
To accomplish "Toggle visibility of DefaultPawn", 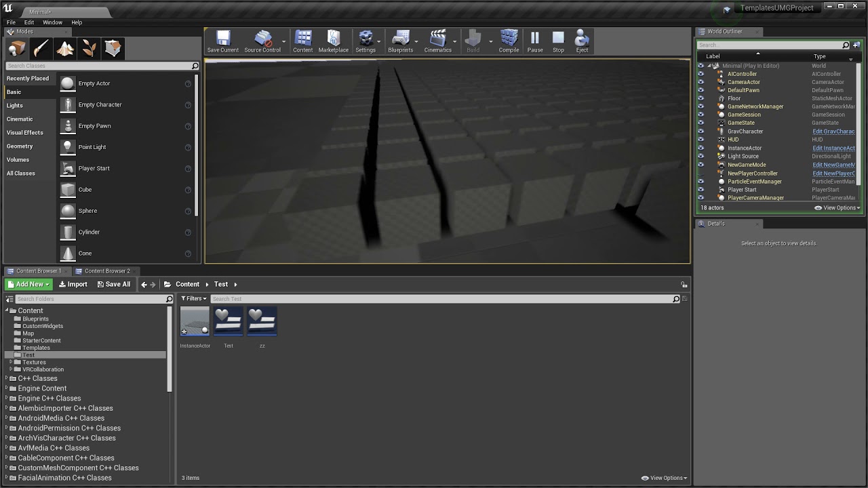I will pos(701,90).
